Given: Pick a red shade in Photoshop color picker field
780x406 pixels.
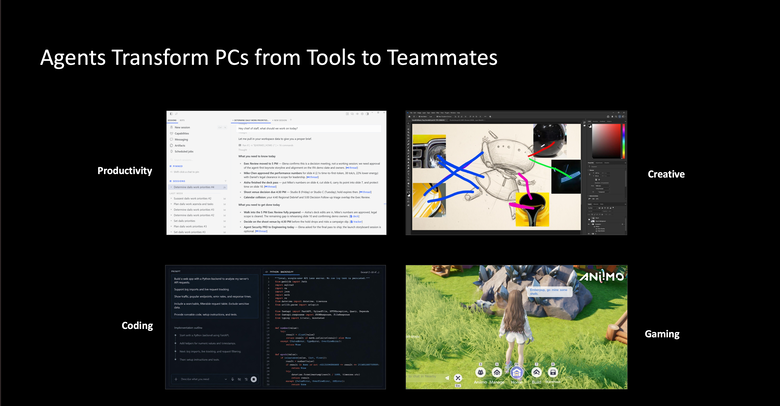Looking at the screenshot, I should click(x=605, y=140).
